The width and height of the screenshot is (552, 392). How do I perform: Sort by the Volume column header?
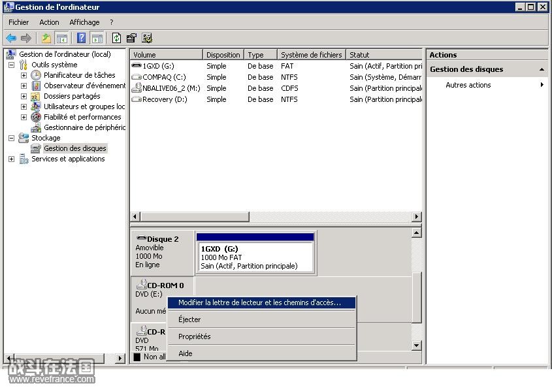pyautogui.click(x=166, y=55)
